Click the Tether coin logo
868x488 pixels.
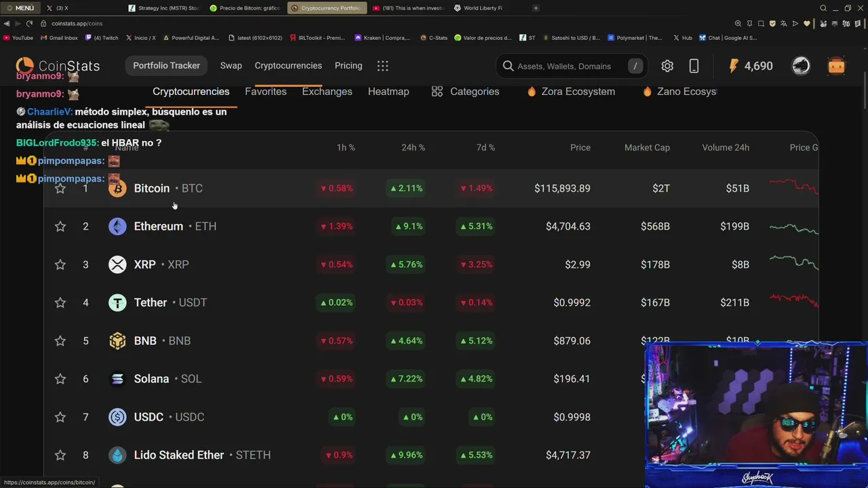[117, 302]
